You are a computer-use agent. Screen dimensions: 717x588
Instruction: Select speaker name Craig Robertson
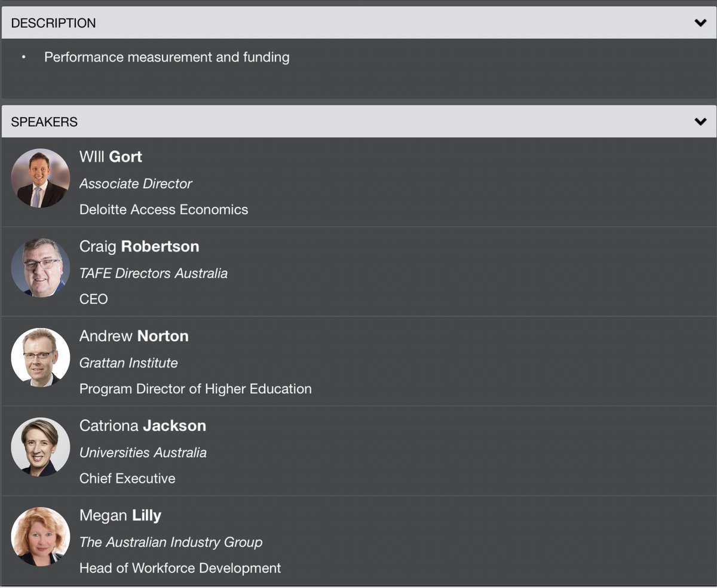[x=139, y=246]
